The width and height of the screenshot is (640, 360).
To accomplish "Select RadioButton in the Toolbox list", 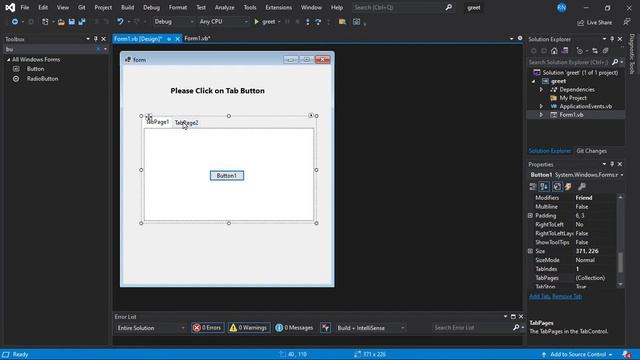I will tap(42, 79).
